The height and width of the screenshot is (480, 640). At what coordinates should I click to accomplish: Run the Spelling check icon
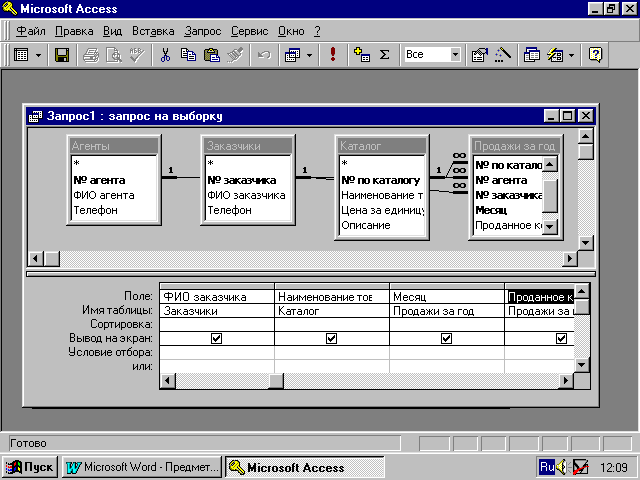pos(137,55)
